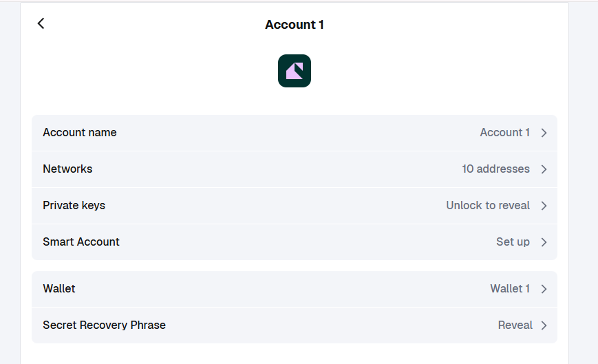Image resolution: width=598 pixels, height=364 pixels.
Task: Open the Wallet row label
Action: (x=59, y=289)
